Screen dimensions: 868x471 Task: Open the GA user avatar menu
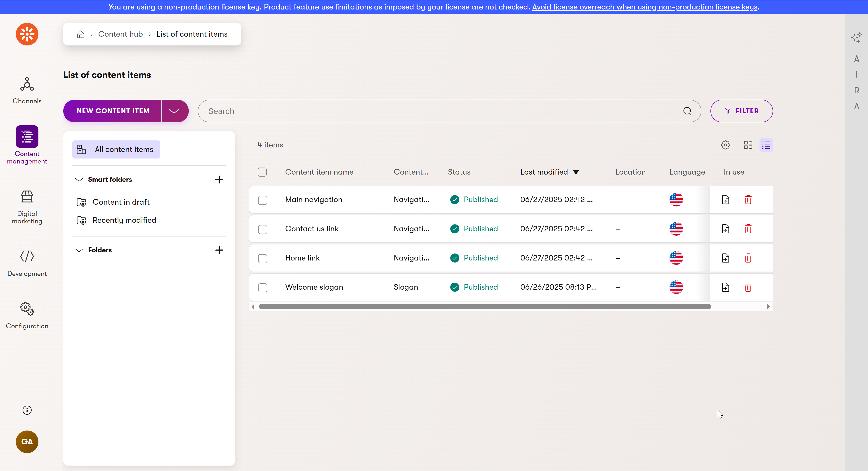(x=27, y=442)
